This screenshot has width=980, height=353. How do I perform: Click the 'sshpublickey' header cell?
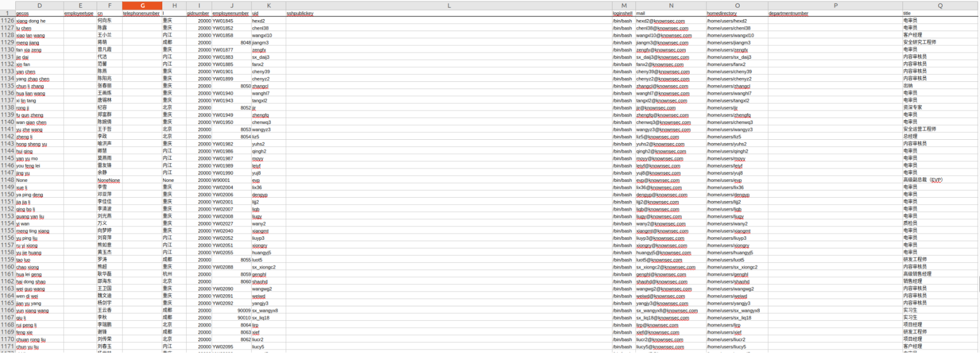[x=300, y=13]
